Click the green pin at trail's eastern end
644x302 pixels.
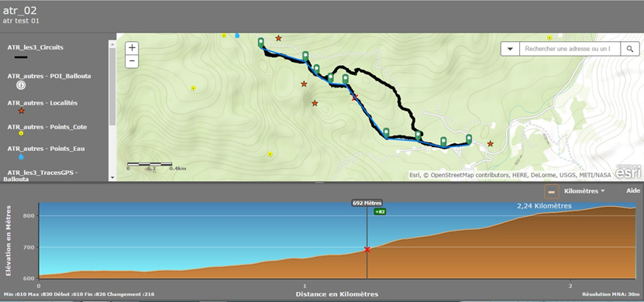(469, 139)
